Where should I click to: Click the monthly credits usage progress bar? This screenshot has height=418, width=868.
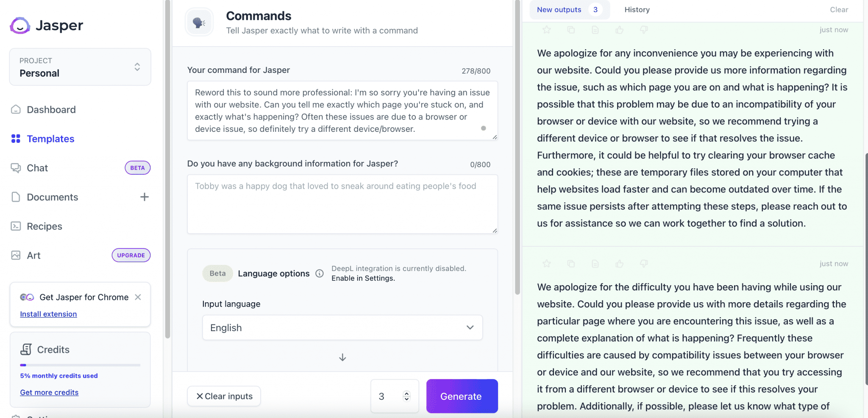(80, 365)
